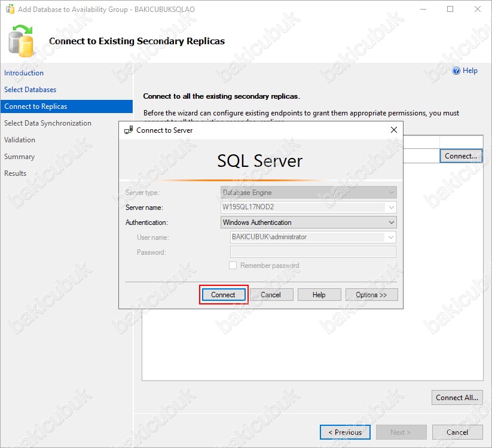Open Select Data Synchronization step
This screenshot has width=492, height=448.
click(48, 123)
